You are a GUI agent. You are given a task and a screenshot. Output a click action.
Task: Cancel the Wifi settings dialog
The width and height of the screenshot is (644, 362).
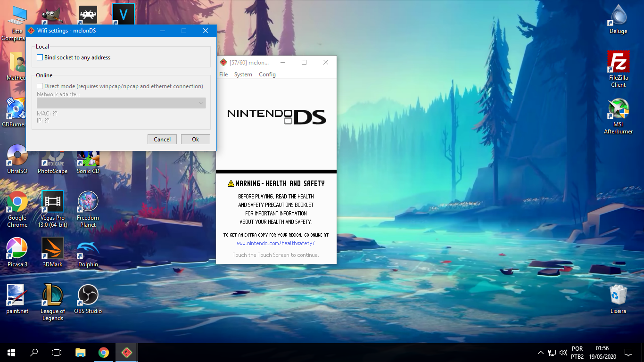click(162, 139)
